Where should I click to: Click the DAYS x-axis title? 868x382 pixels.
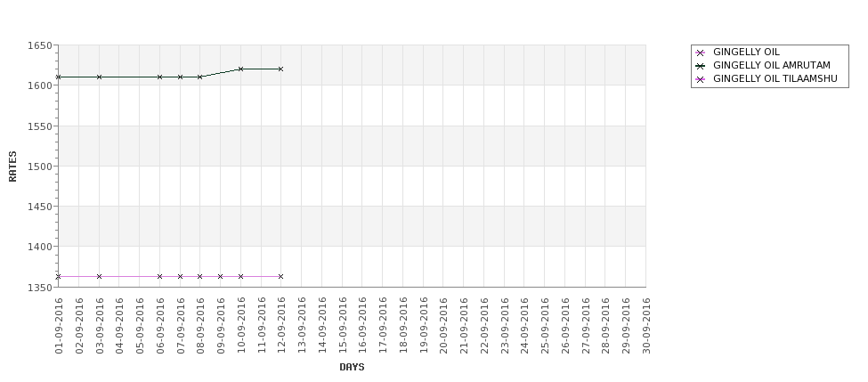pos(352,367)
